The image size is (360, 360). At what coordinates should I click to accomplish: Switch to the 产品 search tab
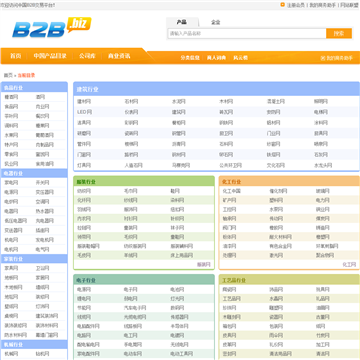point(182,22)
